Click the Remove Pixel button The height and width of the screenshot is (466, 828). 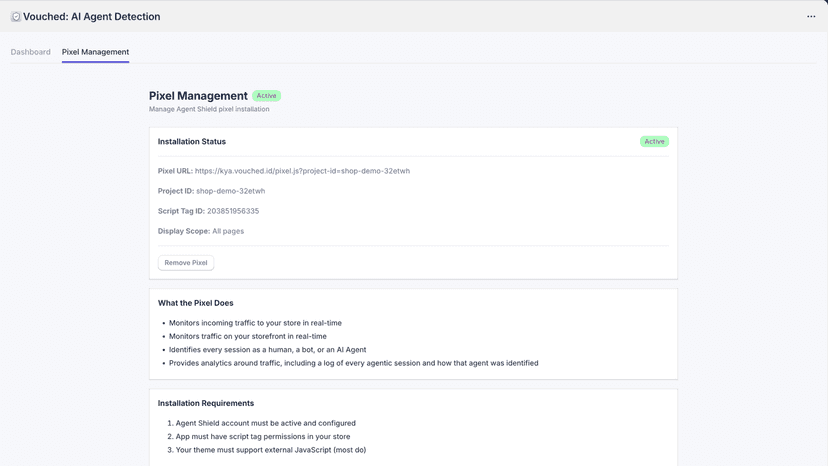[x=186, y=263]
